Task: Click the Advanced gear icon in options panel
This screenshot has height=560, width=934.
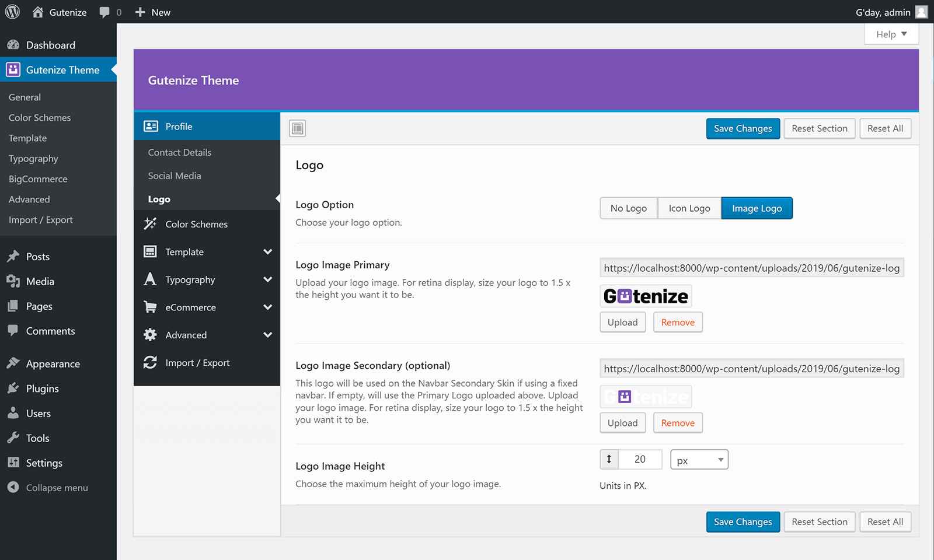Action: 150,335
